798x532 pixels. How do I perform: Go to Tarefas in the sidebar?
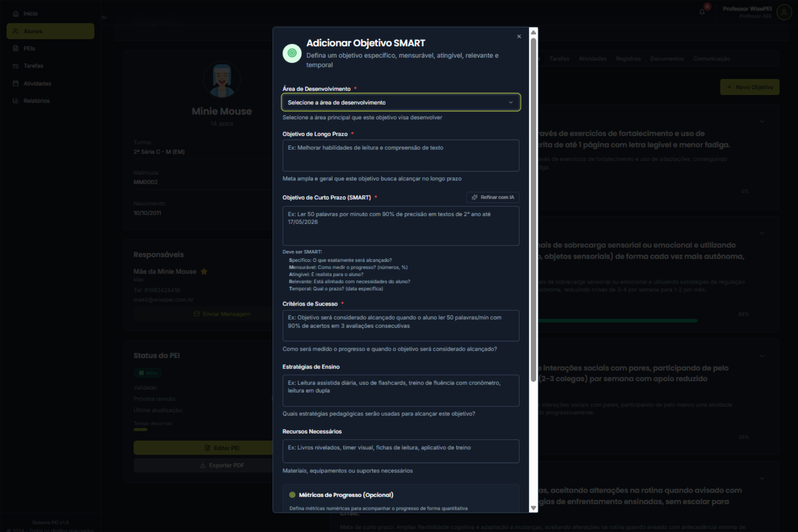point(33,66)
